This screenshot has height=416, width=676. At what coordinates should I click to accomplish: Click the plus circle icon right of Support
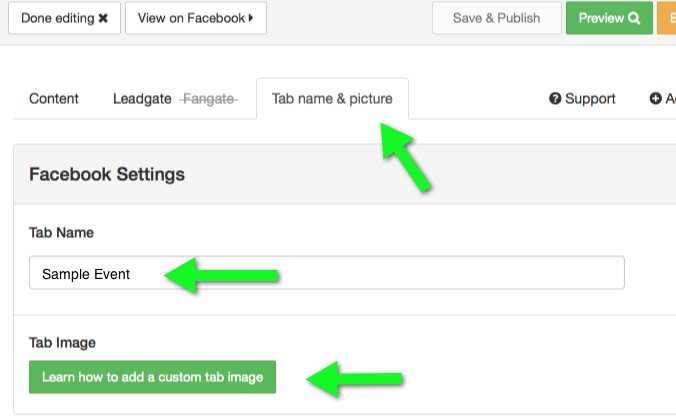pos(655,99)
